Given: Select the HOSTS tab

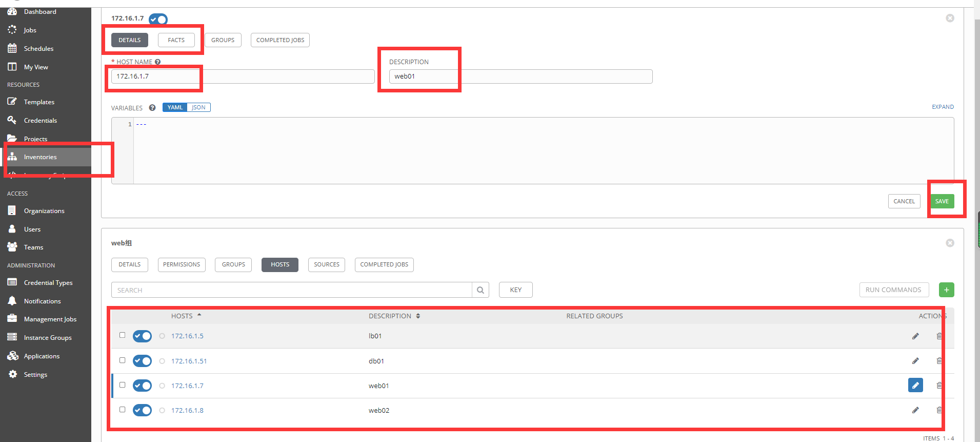Looking at the screenshot, I should coord(280,265).
